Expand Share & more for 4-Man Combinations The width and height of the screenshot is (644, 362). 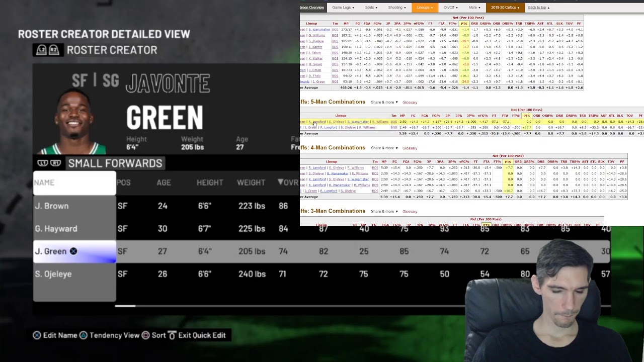click(384, 148)
